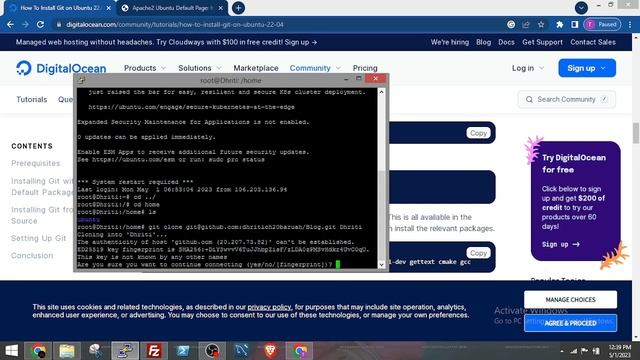This screenshot has width=640, height=360.
Task: Click the taskbar clock showing 12:39 PM
Action: 620,351
